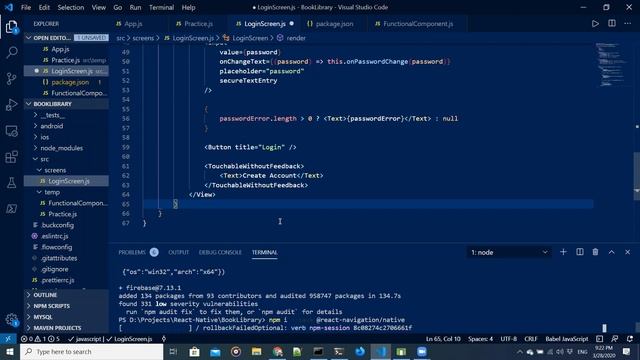This screenshot has width=640, height=360.
Task: Open the Explorer view in activity bar
Action: (x=11, y=27)
